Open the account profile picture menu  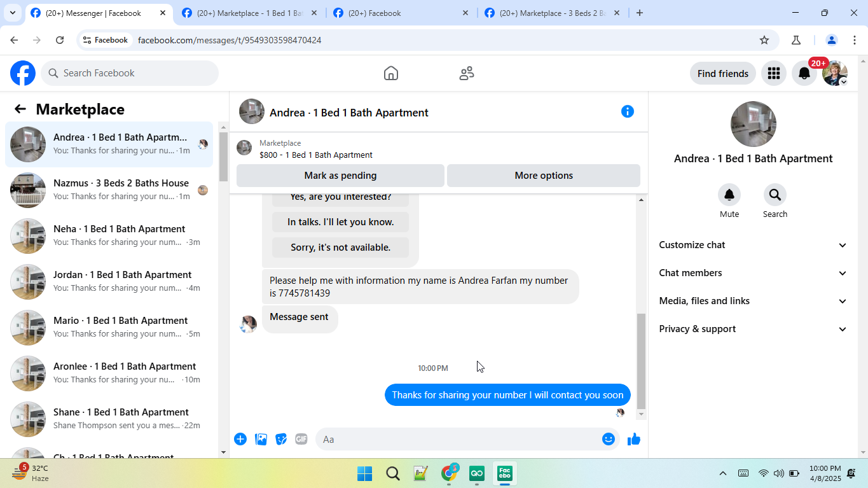click(x=834, y=73)
